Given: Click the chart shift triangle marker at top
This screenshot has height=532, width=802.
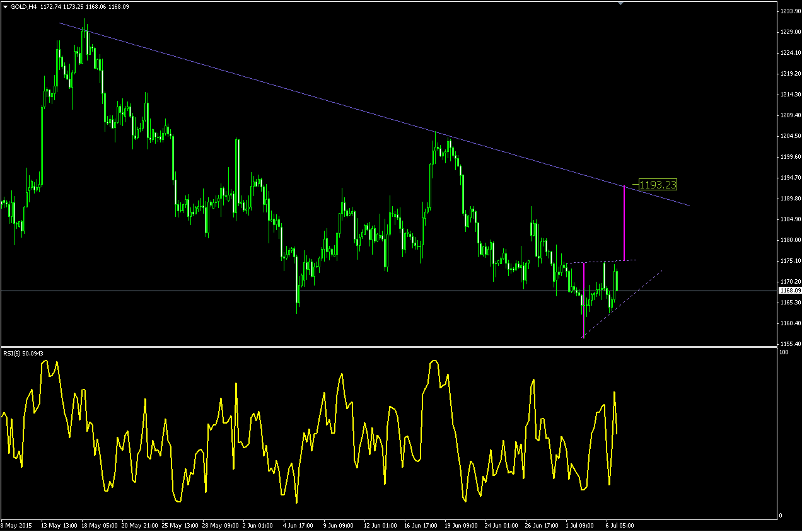Looking at the screenshot, I should click(x=621, y=4).
